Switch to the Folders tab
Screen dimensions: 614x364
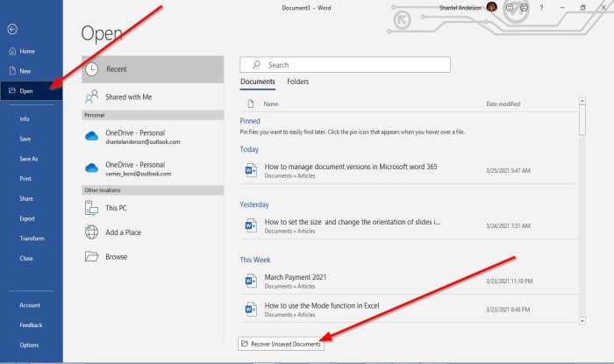pos(297,82)
